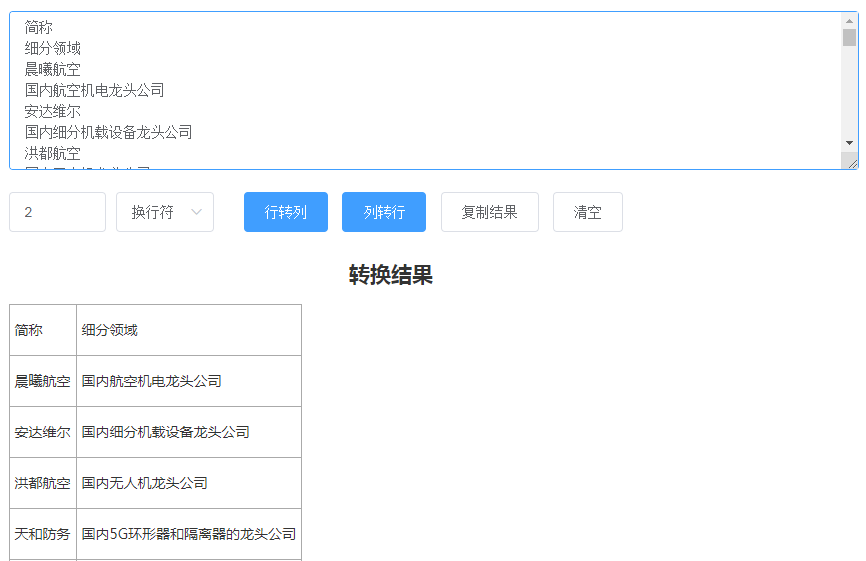Click the 国内细分机载设备龙头公司 table cell

tap(188, 432)
